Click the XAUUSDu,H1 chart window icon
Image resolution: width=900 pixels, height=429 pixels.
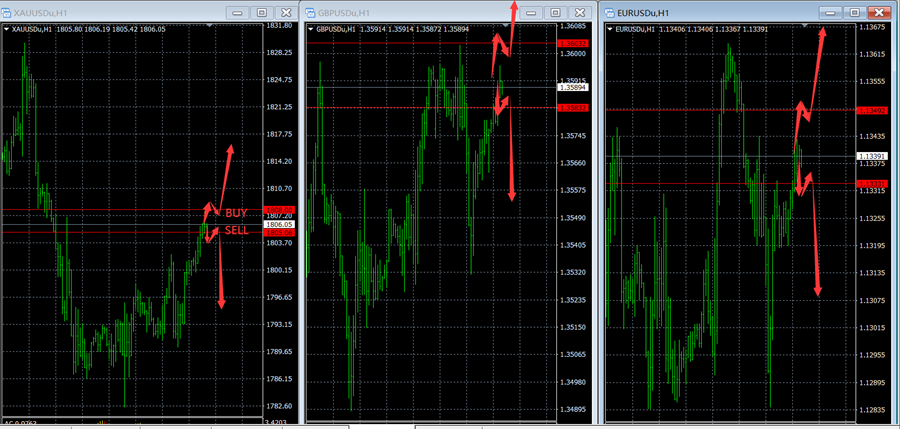[7, 11]
